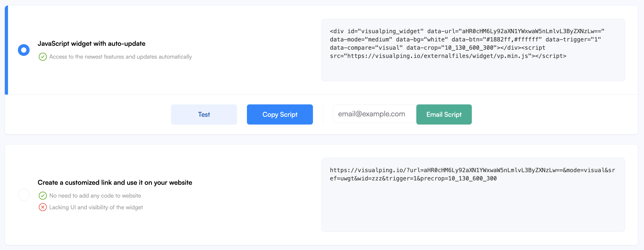This screenshot has width=644, height=250.
Task: Click the heading Create a customized link
Action: pyautogui.click(x=115, y=182)
